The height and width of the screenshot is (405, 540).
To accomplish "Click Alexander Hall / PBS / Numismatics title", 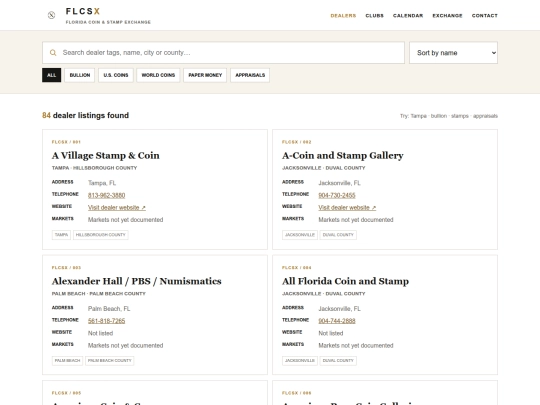I will pyautogui.click(x=136, y=281).
